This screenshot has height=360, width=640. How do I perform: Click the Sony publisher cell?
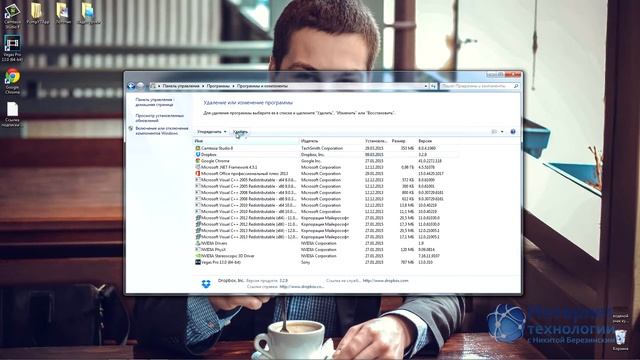[305, 262]
